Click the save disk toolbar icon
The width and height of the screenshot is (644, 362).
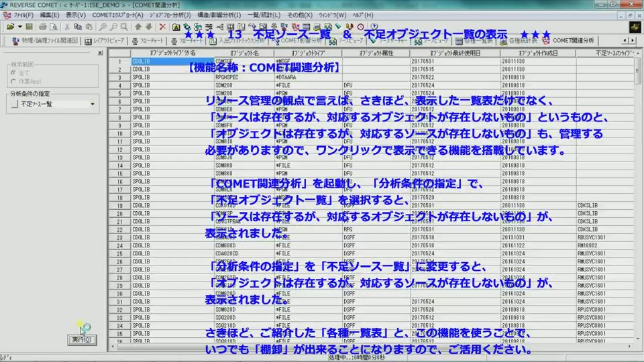pos(30,27)
